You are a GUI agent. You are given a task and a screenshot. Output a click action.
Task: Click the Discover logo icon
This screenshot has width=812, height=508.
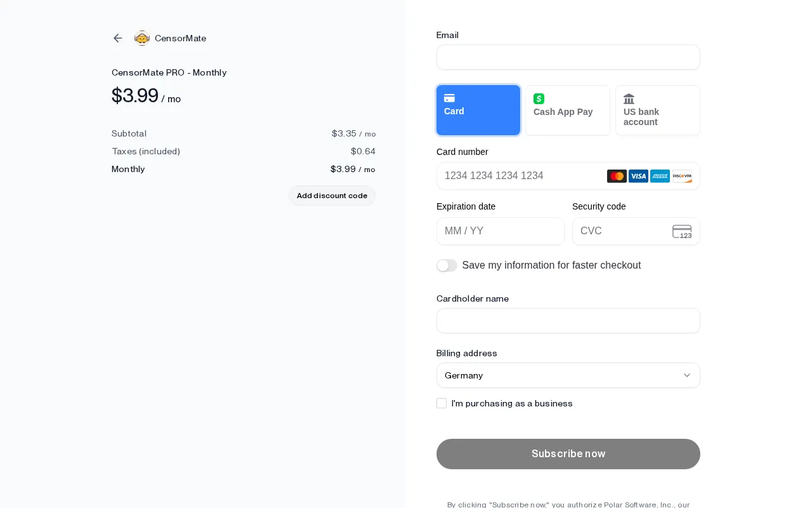coord(682,176)
